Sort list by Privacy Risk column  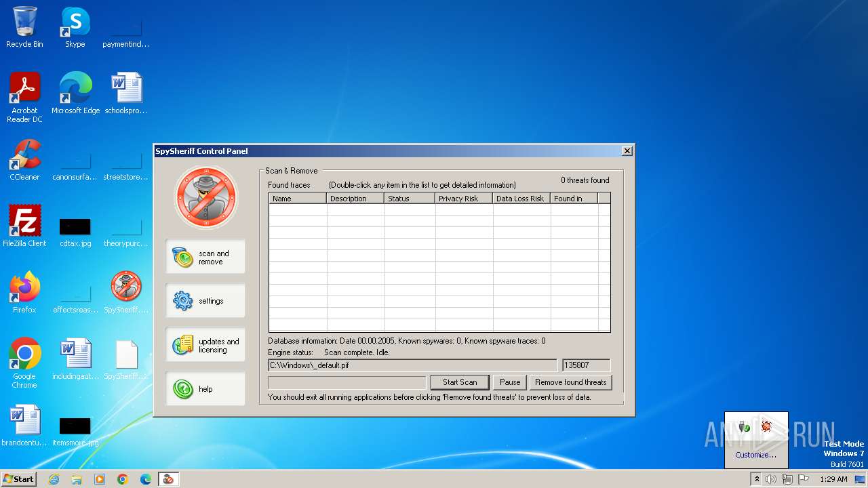pyautogui.click(x=465, y=199)
